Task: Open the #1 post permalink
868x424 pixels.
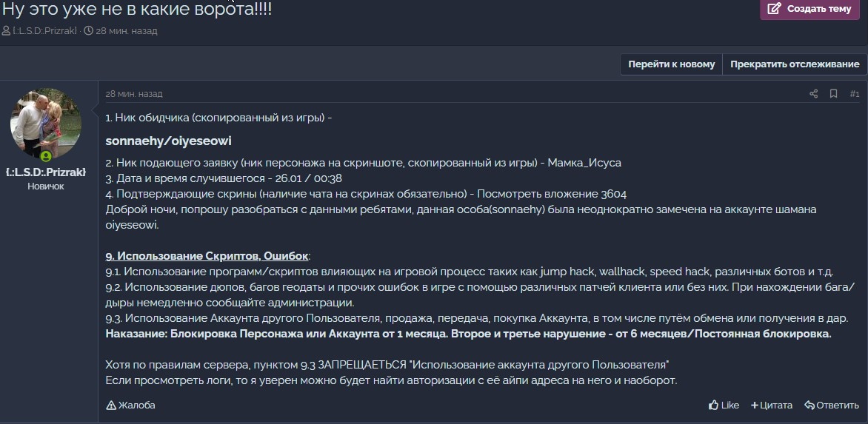Action: coord(854,94)
